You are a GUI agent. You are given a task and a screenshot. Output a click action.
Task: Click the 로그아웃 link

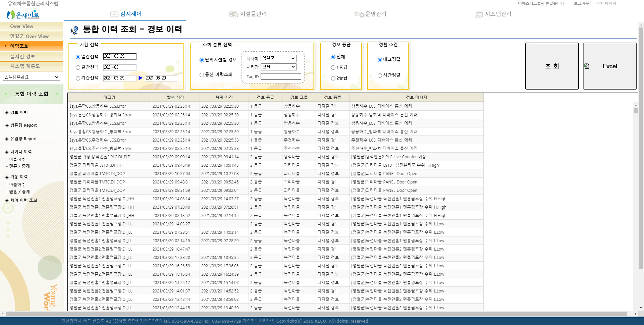tap(581, 3)
